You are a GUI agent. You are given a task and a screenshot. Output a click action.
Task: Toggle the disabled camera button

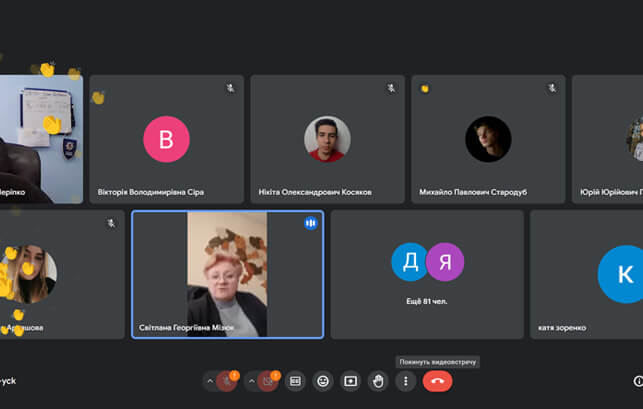point(267,381)
